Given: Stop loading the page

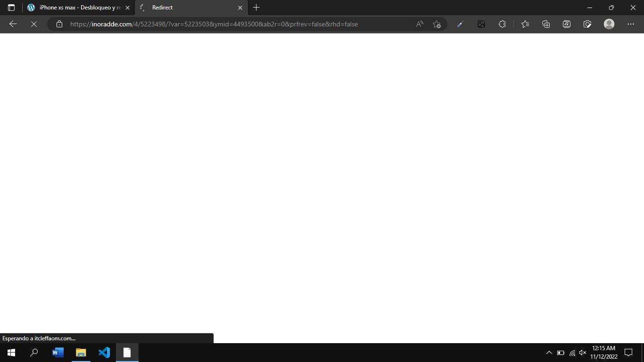Looking at the screenshot, I should point(34,24).
